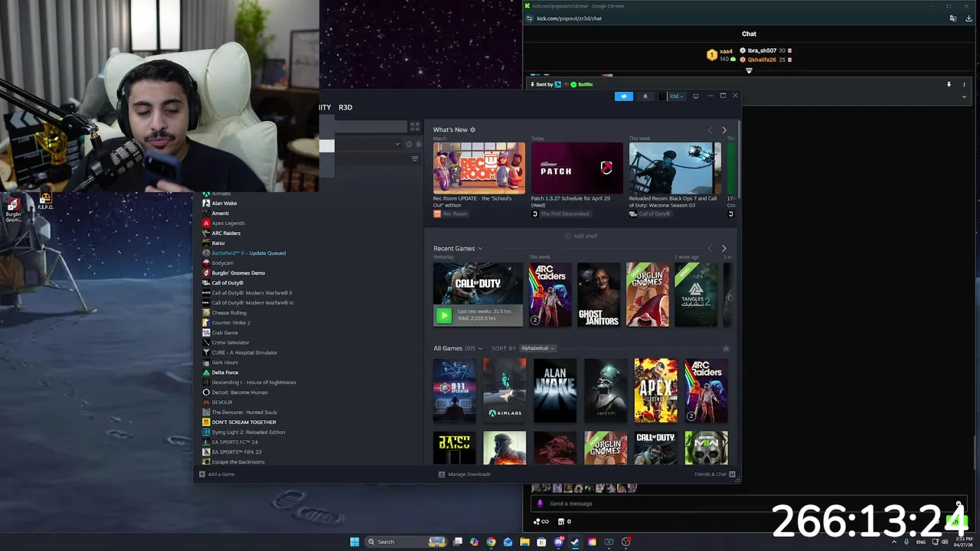This screenshot has width=980, height=551.
Task: Open Reloaded Recon Black Ops 7 news
Action: (675, 168)
